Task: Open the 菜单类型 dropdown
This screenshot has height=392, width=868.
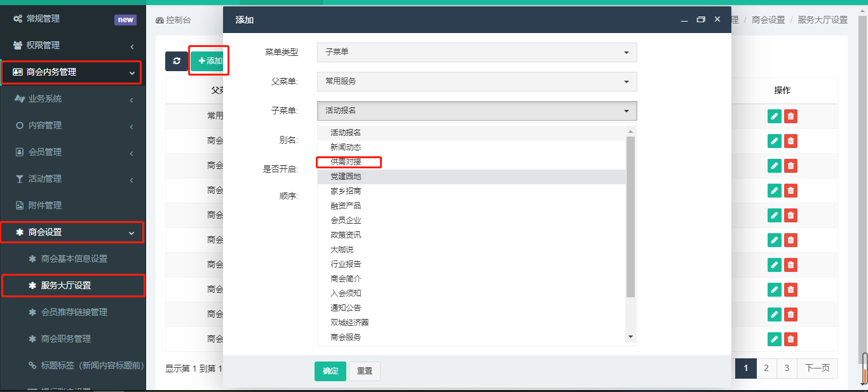Action: (x=477, y=52)
